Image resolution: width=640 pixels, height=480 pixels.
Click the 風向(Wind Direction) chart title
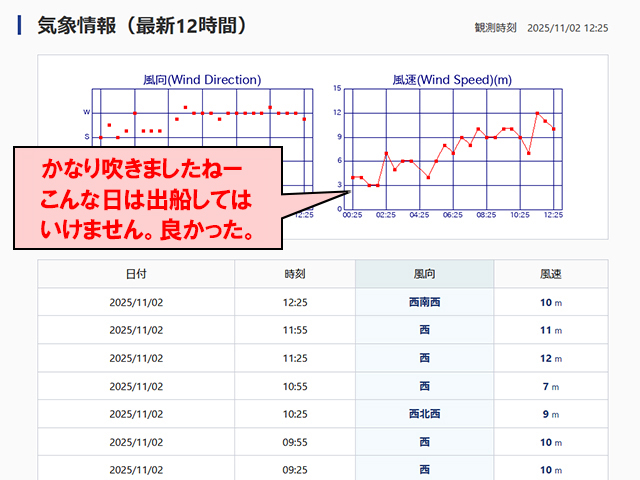pyautogui.click(x=202, y=79)
